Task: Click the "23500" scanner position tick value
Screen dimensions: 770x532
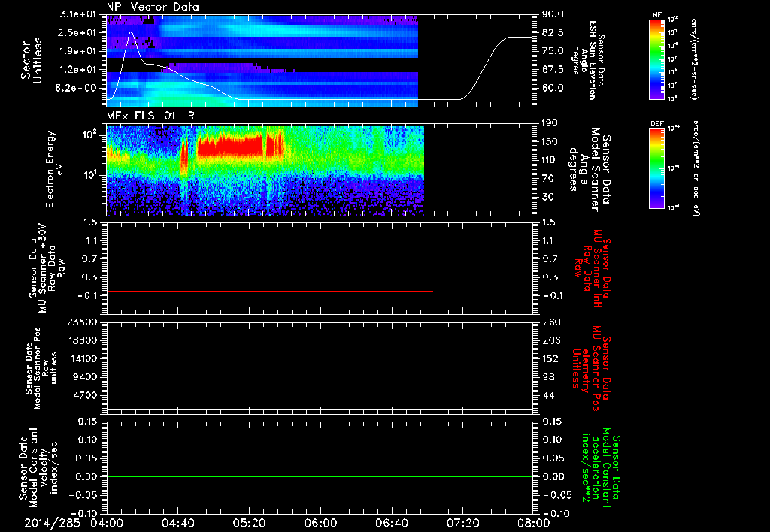Action: [x=83, y=322]
